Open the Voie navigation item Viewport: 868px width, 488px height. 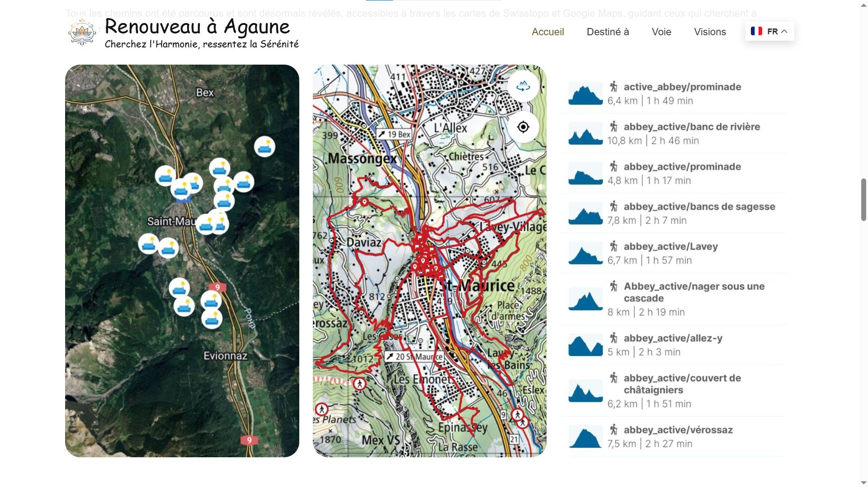pyautogui.click(x=661, y=32)
